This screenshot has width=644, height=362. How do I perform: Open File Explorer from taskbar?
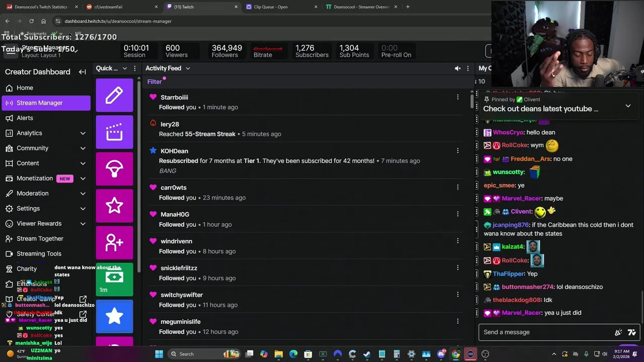[279, 354]
